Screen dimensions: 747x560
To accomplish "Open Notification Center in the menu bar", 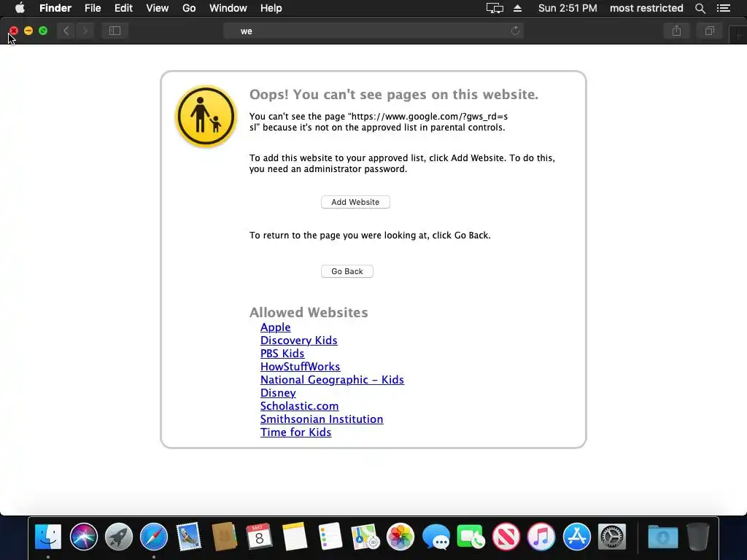I will coord(724,8).
